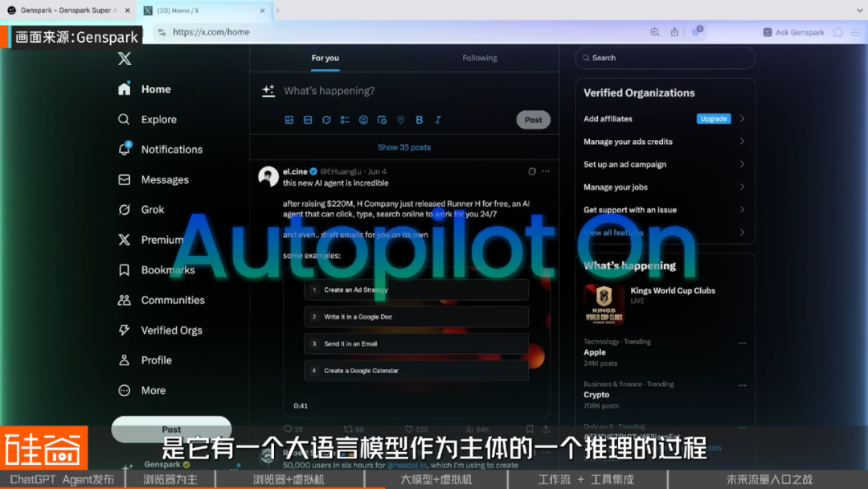Repost el.cine's post
868x489 pixels.
[354, 429]
